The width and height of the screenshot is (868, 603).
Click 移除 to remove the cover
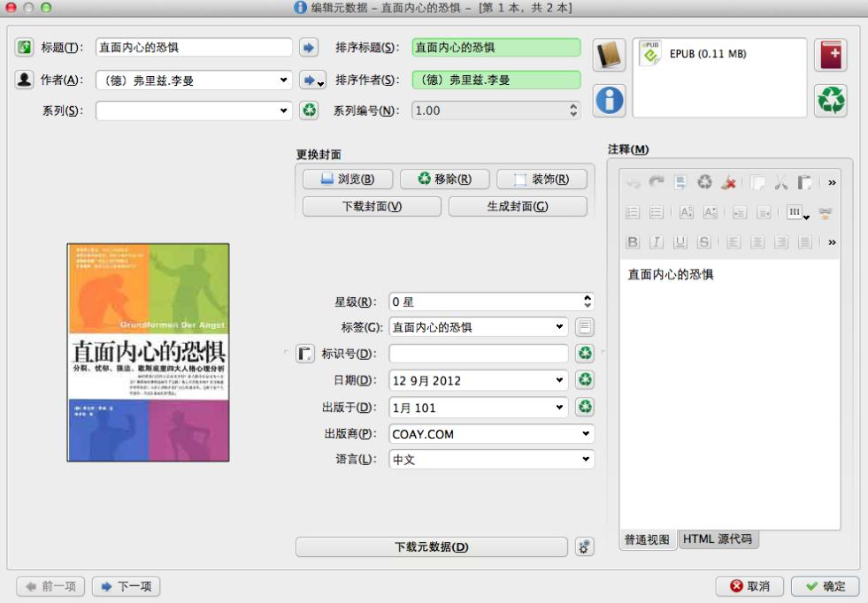(x=445, y=179)
